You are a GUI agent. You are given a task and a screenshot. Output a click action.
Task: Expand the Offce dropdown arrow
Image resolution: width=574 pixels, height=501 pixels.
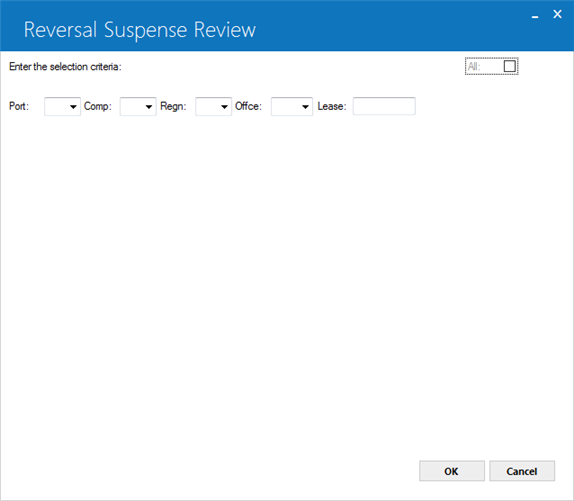(305, 106)
